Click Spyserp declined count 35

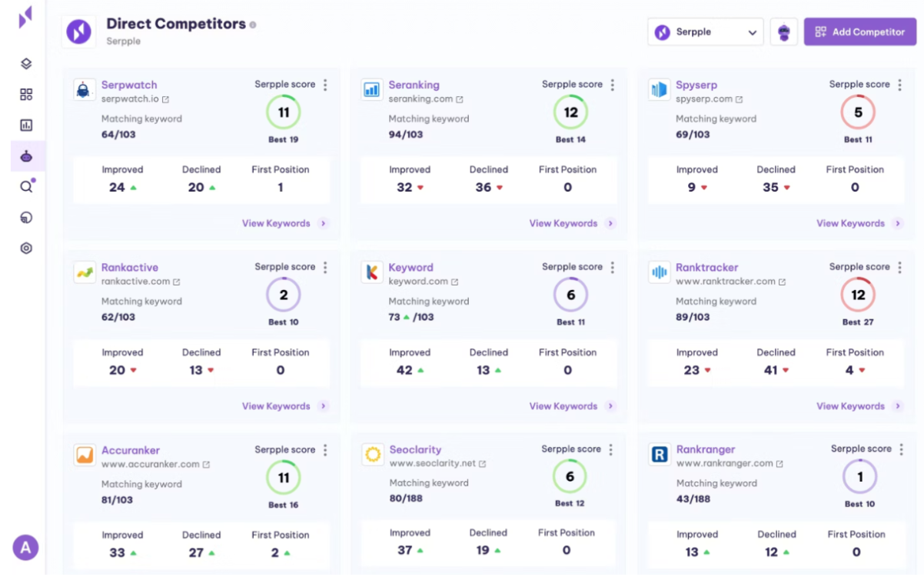pyautogui.click(x=770, y=187)
